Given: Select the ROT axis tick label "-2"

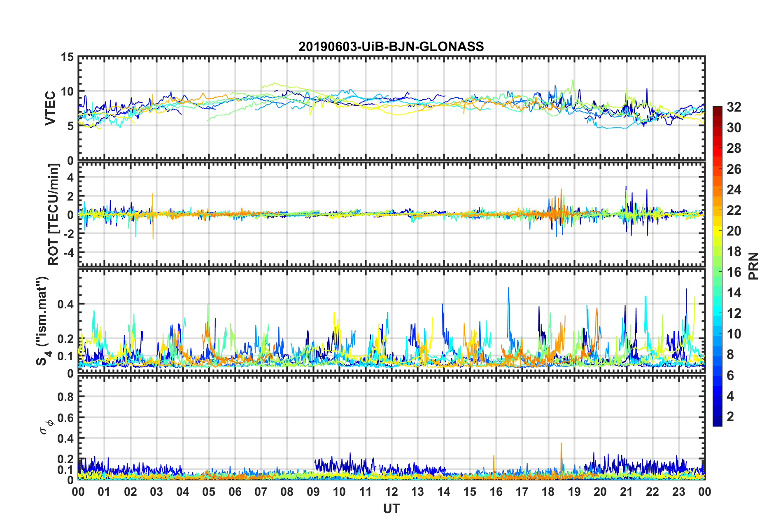Looking at the screenshot, I should point(69,233).
